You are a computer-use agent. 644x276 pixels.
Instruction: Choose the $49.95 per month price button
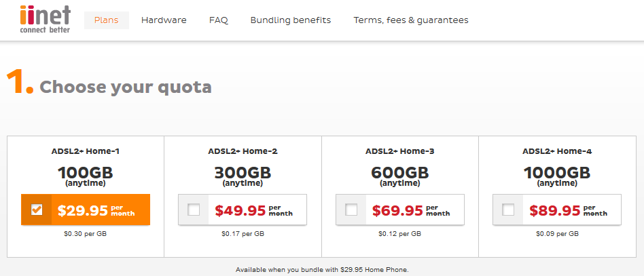(x=243, y=210)
